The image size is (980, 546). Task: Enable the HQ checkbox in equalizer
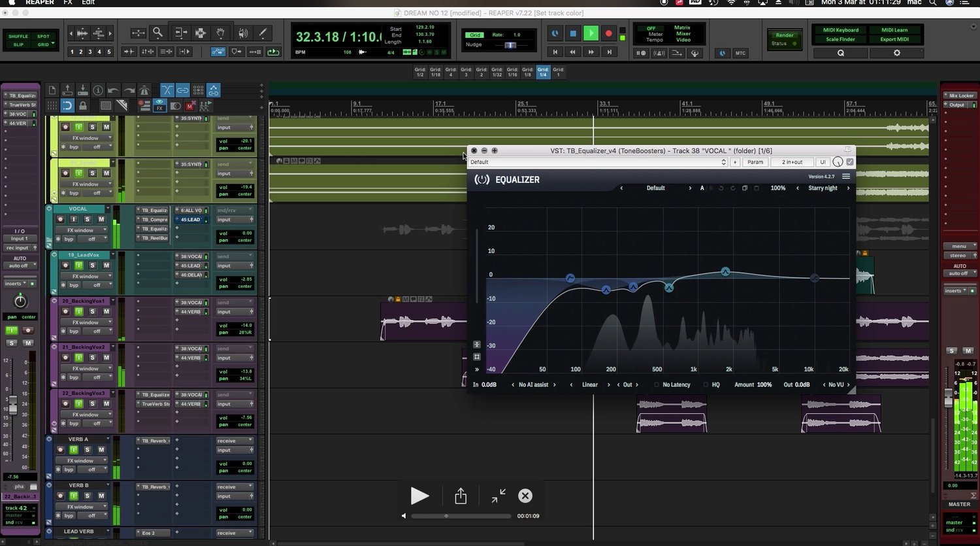(x=706, y=385)
